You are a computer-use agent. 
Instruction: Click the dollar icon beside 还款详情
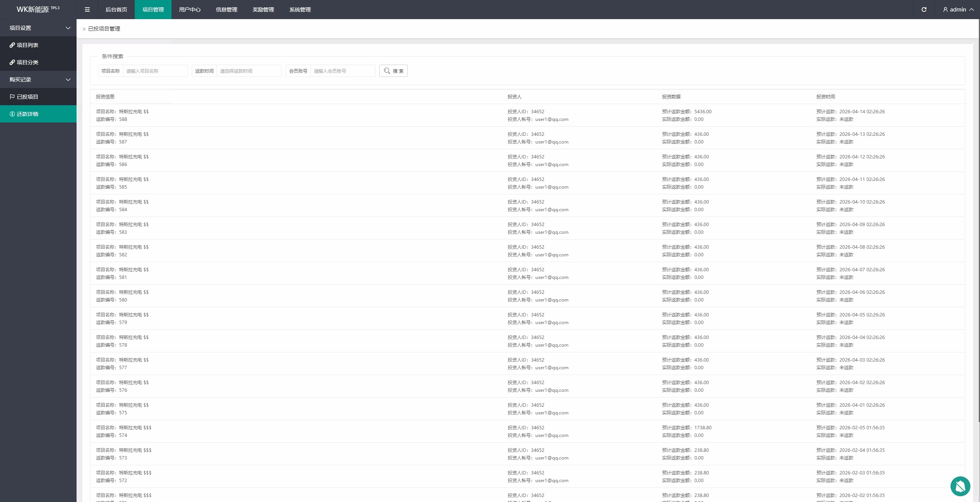coord(12,114)
